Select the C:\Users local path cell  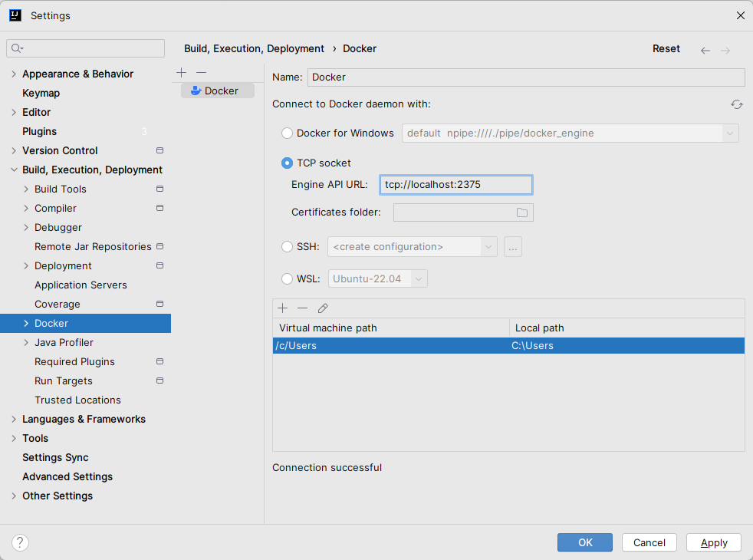626,346
